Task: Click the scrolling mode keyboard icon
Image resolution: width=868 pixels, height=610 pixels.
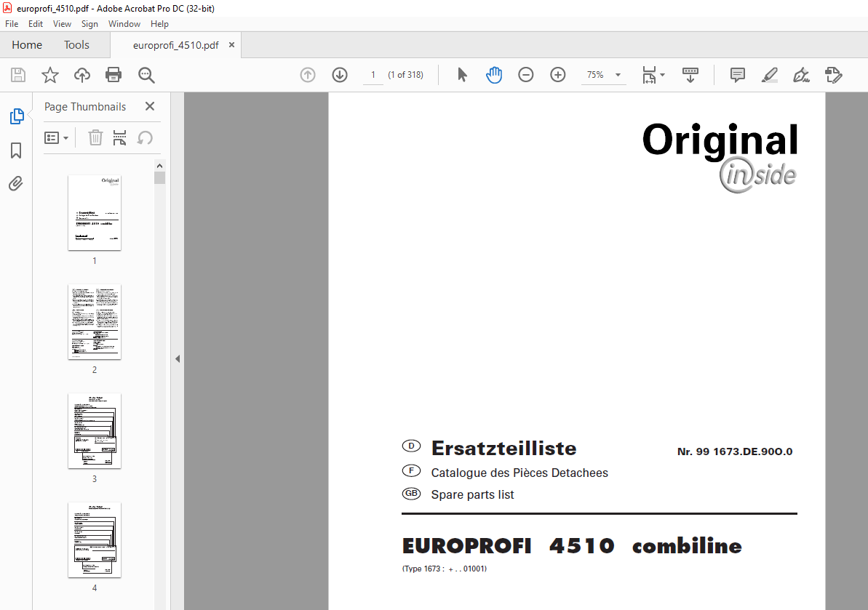Action: [690, 75]
